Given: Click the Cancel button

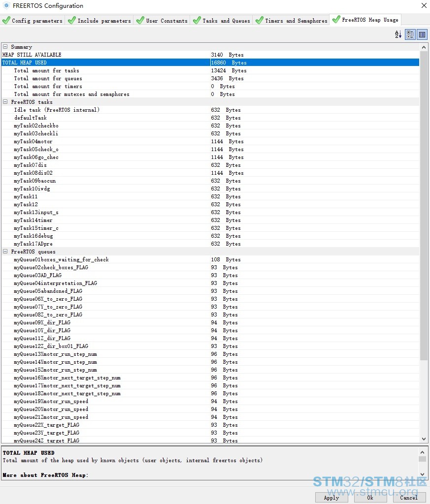Looking at the screenshot, I should pyautogui.click(x=409, y=498).
